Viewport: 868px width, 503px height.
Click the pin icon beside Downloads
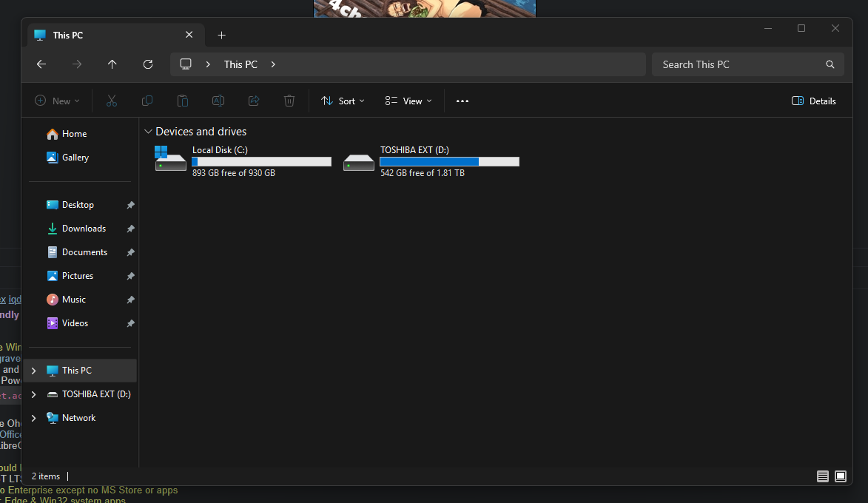coord(130,229)
